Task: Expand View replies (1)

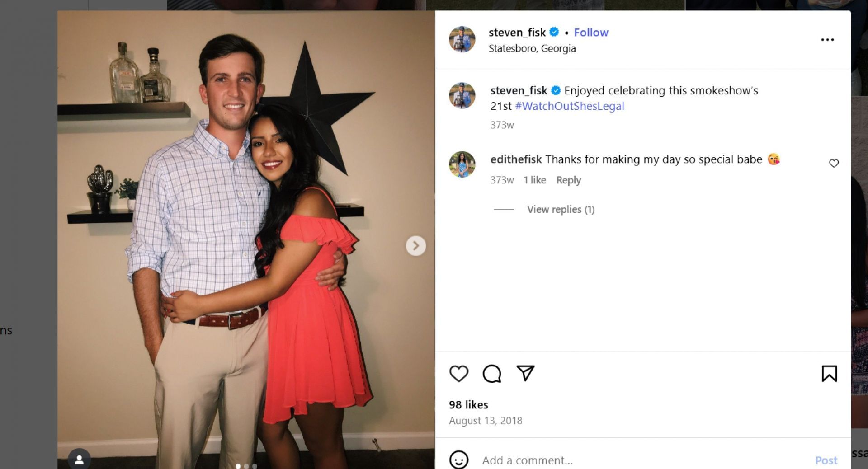Action: coord(560,210)
